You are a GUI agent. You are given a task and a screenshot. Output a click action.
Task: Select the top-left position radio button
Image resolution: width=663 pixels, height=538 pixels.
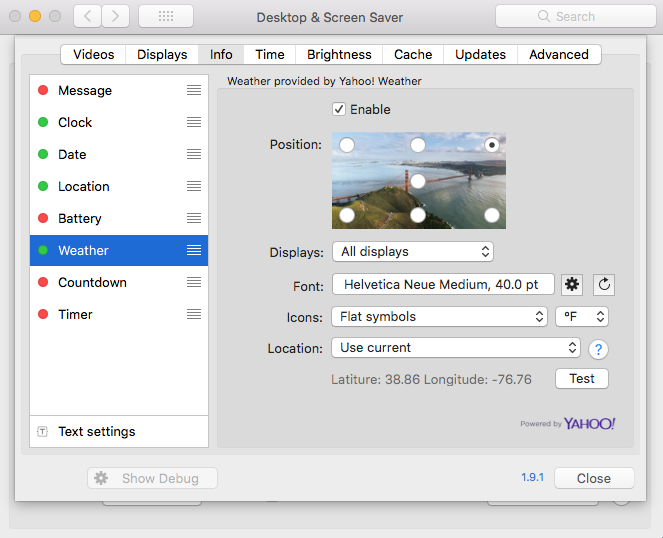click(x=347, y=145)
